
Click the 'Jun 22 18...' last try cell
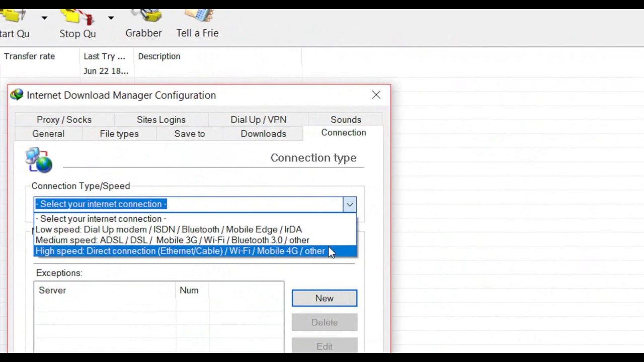(x=106, y=71)
